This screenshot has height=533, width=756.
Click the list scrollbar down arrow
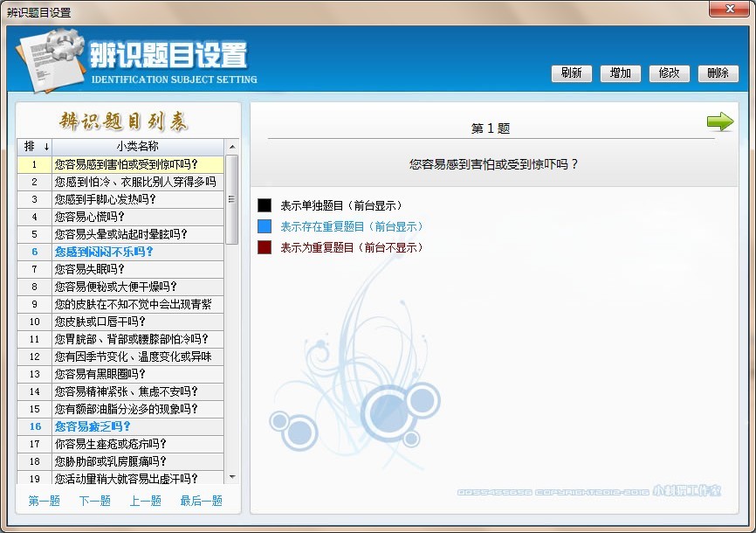pyautogui.click(x=232, y=477)
